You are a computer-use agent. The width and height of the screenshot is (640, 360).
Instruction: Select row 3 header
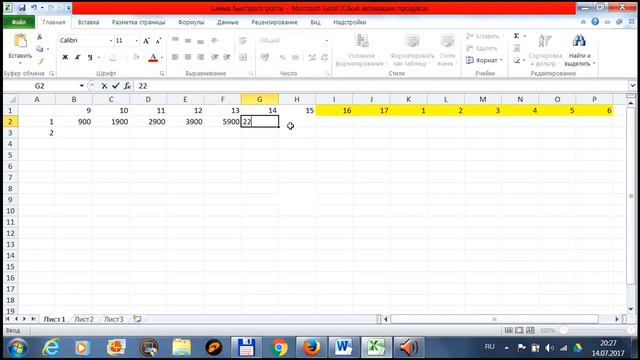point(10,133)
